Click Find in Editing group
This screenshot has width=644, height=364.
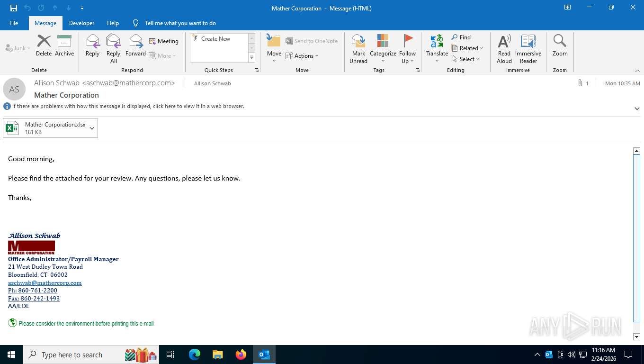pyautogui.click(x=461, y=37)
